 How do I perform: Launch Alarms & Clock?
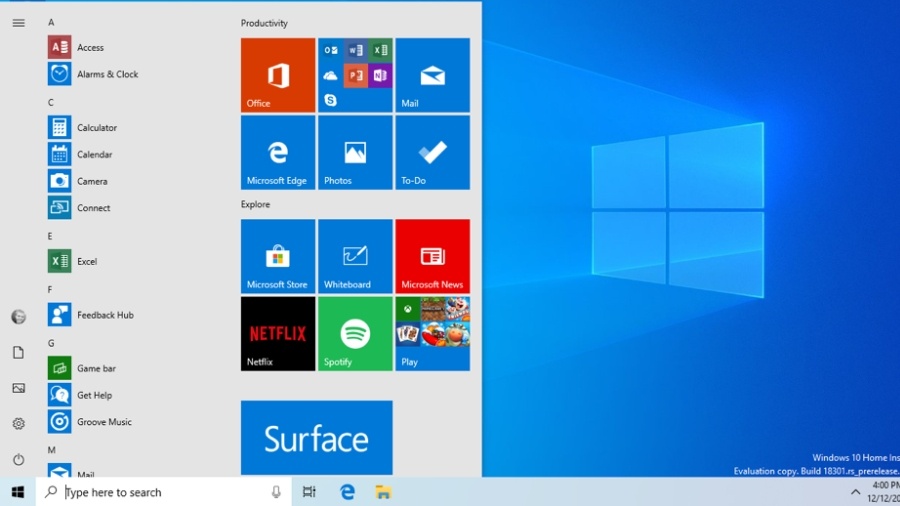93,74
